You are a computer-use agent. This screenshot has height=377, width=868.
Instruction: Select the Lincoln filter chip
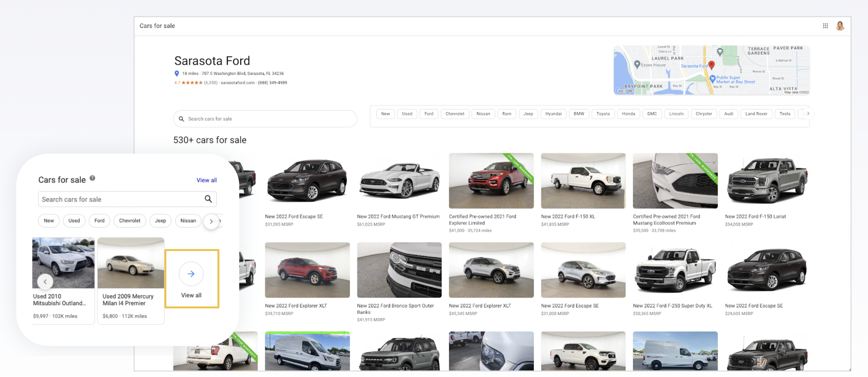pyautogui.click(x=676, y=114)
